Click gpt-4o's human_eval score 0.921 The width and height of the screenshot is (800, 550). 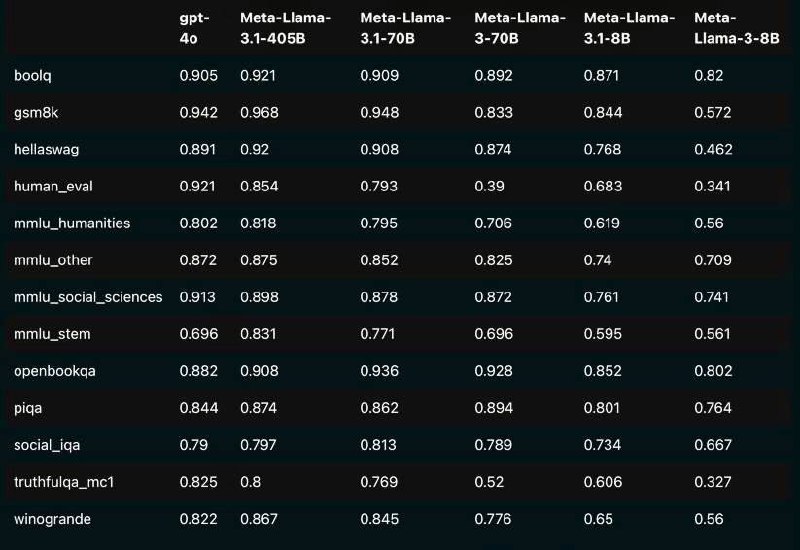pyautogui.click(x=198, y=186)
